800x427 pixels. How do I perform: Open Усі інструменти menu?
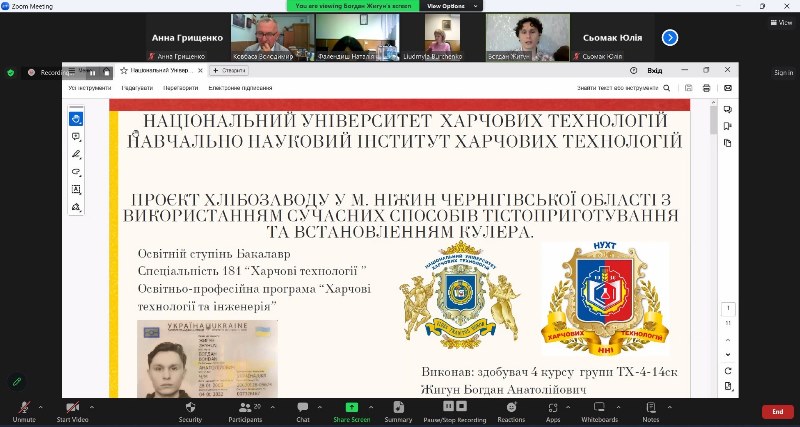(90, 88)
